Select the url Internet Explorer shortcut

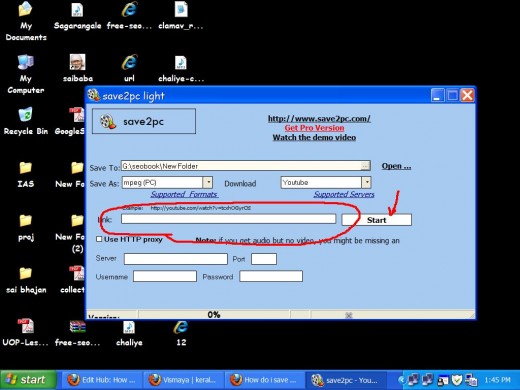(129, 68)
